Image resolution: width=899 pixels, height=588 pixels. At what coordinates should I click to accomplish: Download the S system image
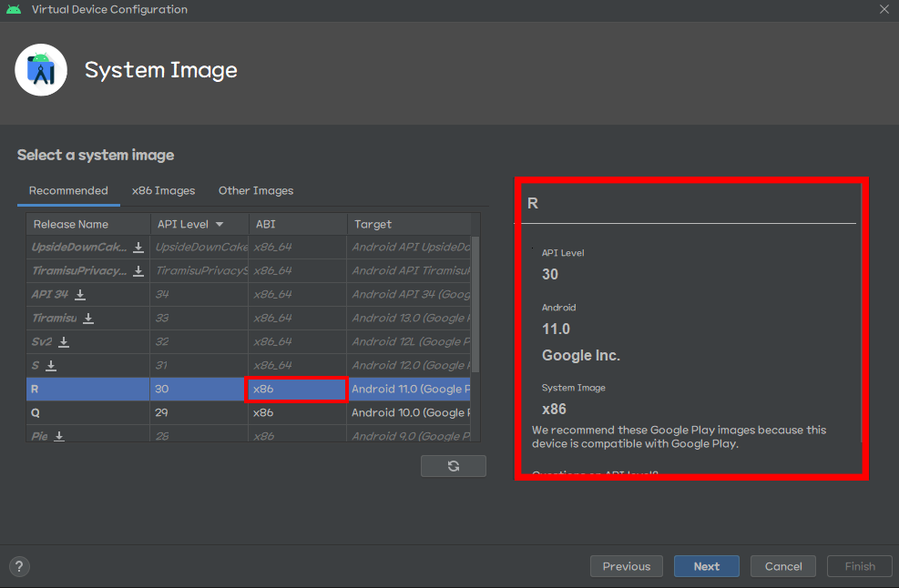[51, 366]
